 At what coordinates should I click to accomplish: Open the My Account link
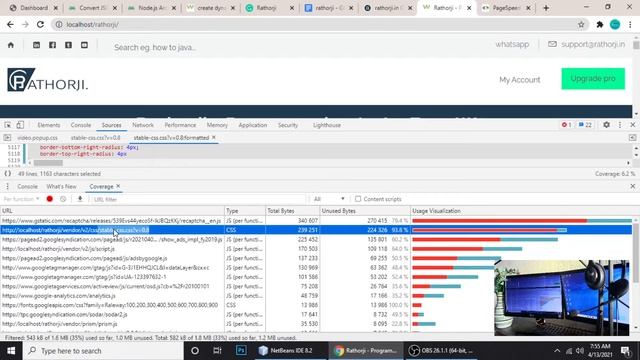coord(520,80)
